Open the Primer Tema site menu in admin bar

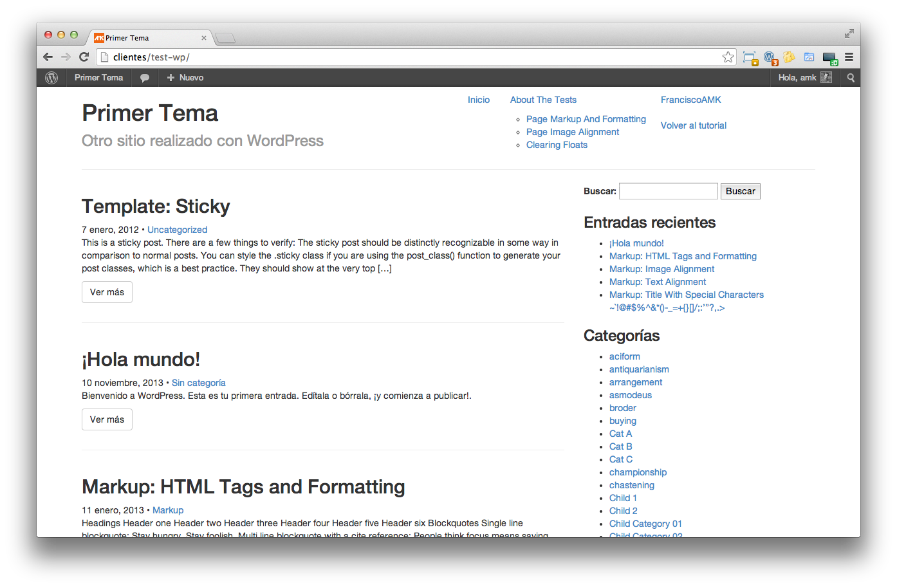click(98, 78)
